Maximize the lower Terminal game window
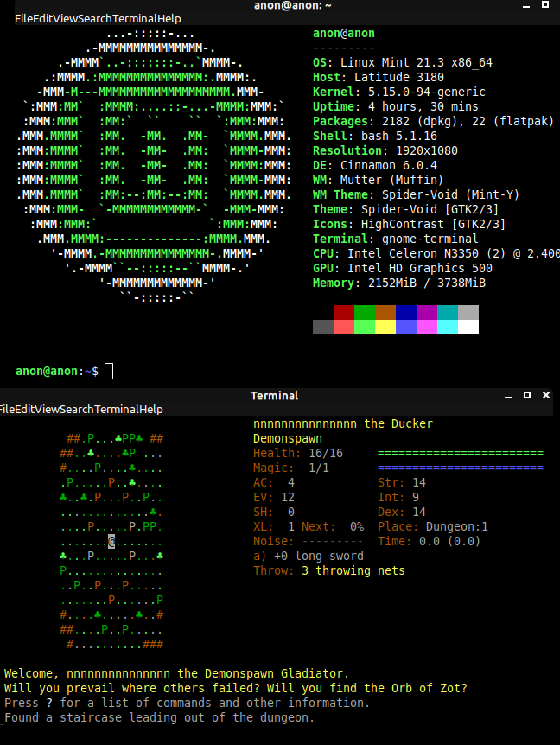The width and height of the screenshot is (560, 745). point(527,395)
